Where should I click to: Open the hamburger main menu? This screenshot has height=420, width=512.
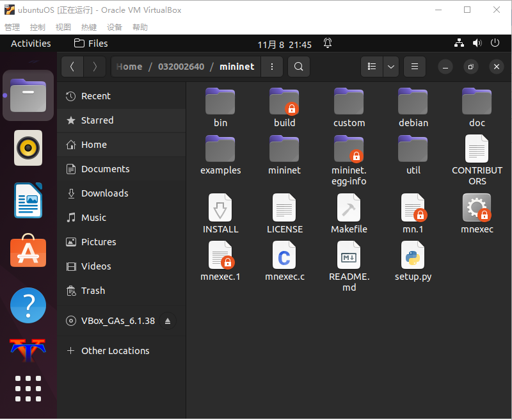pyautogui.click(x=415, y=67)
